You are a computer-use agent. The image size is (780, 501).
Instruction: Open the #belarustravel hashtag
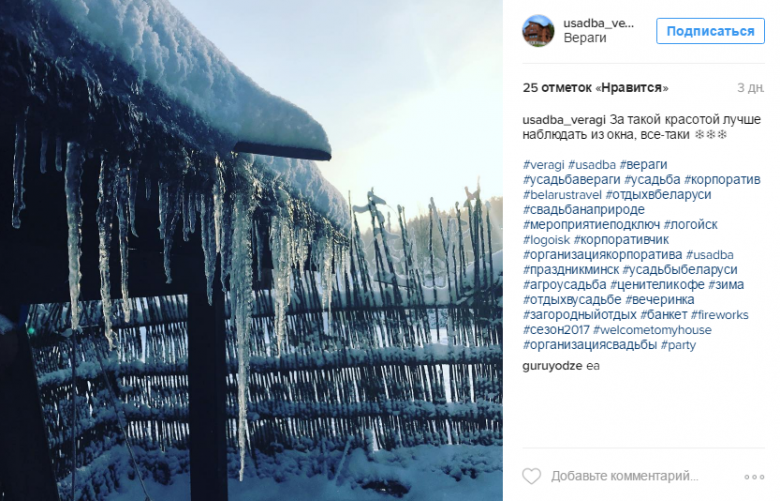click(x=562, y=195)
